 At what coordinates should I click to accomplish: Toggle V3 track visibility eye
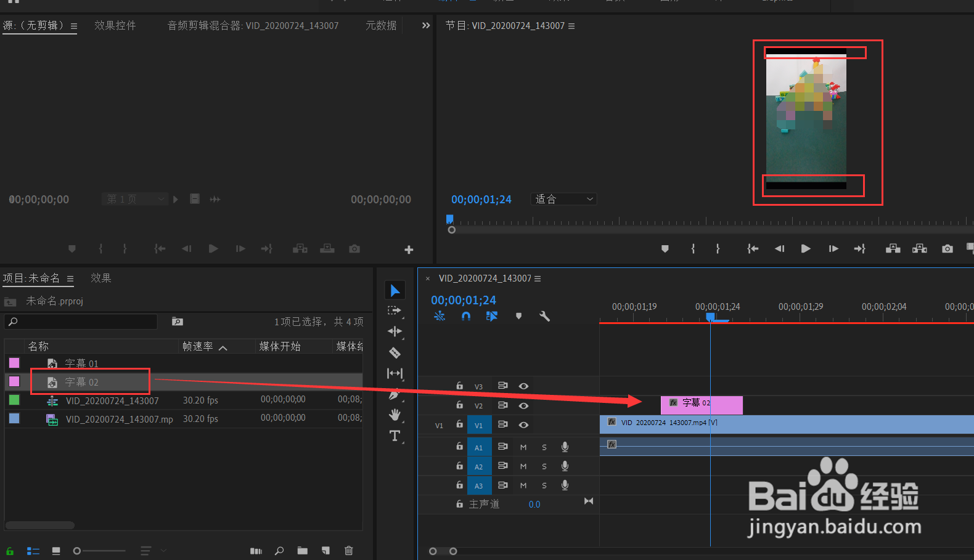tap(523, 386)
